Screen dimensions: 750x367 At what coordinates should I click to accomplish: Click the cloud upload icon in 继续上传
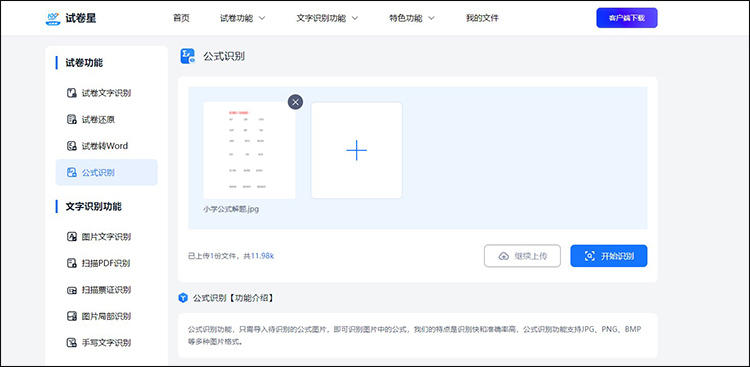(504, 256)
